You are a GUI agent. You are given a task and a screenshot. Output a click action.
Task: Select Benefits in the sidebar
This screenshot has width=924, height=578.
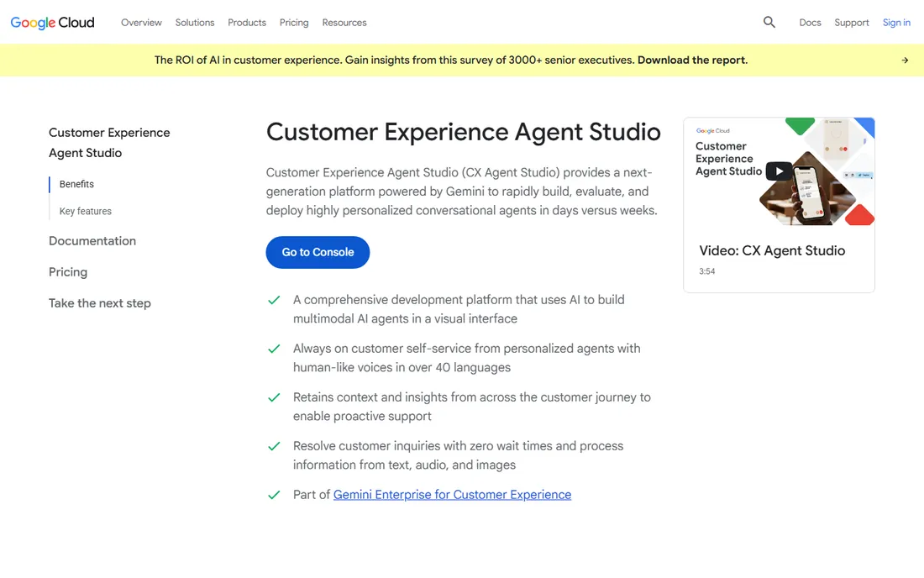(x=76, y=184)
